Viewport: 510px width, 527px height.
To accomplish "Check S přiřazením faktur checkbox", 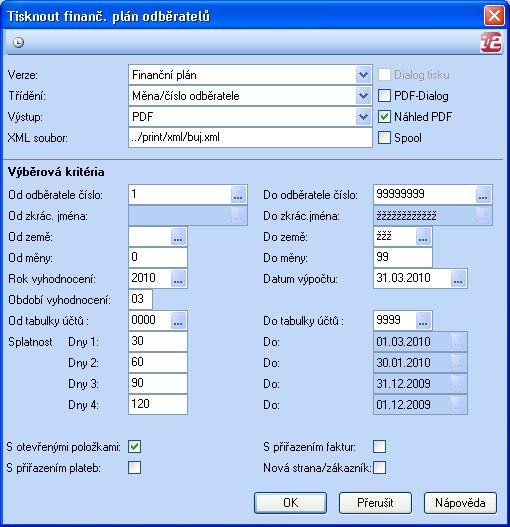I will point(380,447).
